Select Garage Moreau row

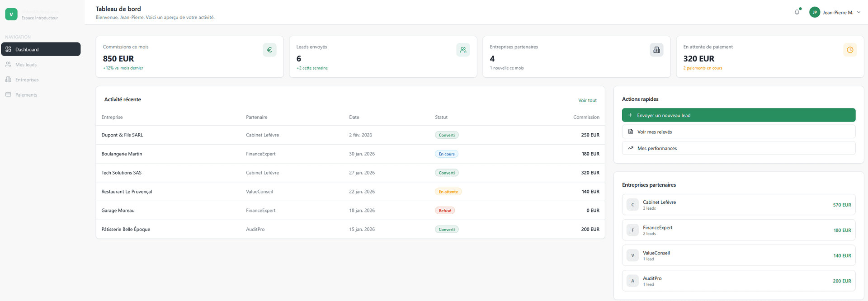click(x=350, y=211)
